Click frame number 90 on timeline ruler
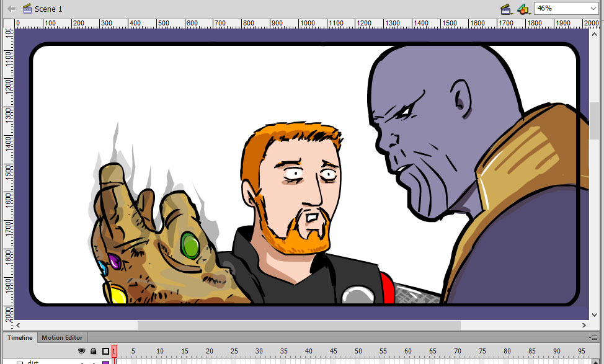 pyautogui.click(x=557, y=351)
